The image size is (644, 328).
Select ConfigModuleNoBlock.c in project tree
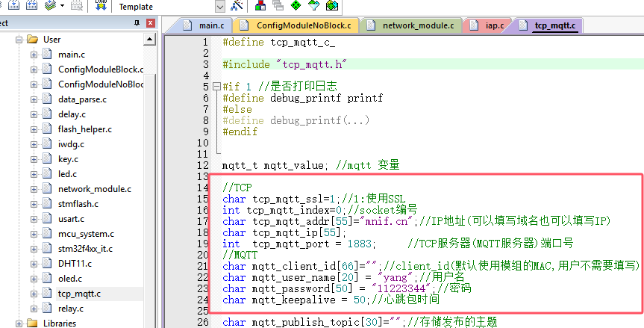(x=101, y=84)
